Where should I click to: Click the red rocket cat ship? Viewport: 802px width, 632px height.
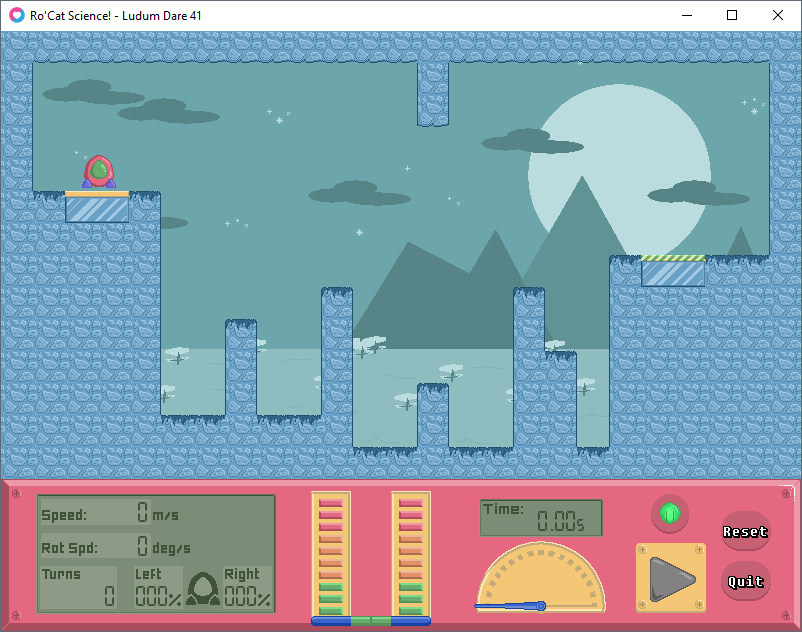[x=99, y=172]
